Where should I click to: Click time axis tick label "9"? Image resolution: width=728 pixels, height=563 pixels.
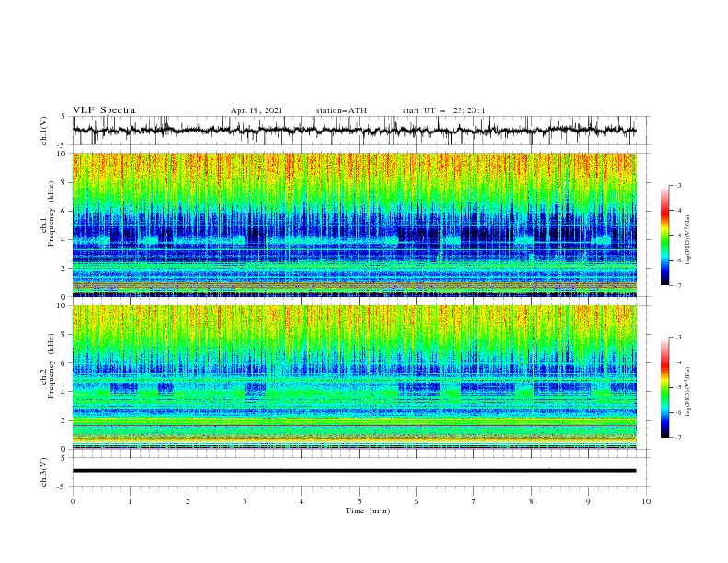click(x=588, y=501)
